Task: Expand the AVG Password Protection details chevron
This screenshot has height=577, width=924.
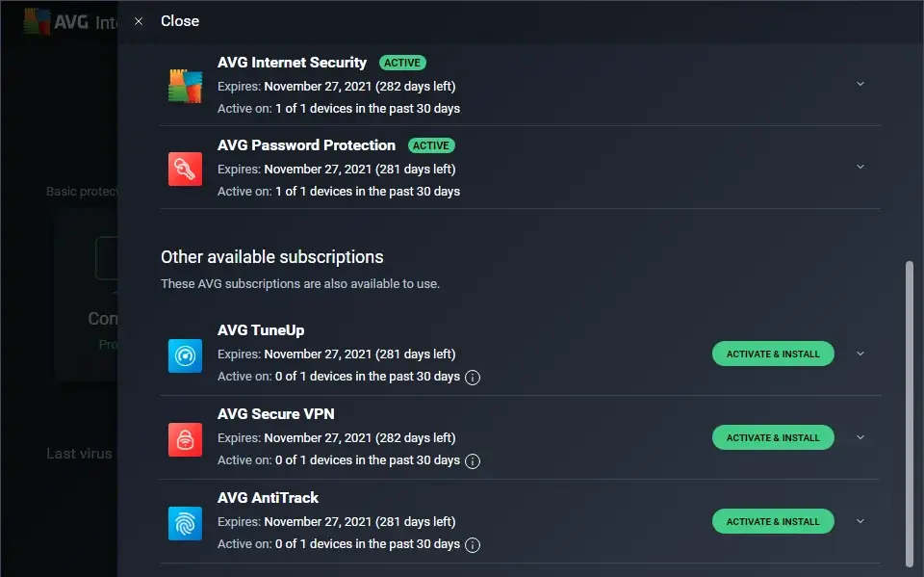Action: click(860, 167)
